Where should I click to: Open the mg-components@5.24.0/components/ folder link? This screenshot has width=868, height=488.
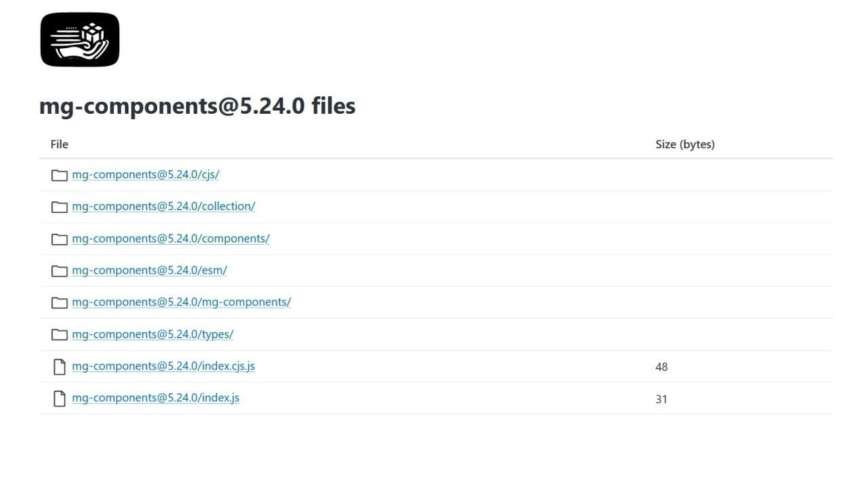[x=171, y=239]
